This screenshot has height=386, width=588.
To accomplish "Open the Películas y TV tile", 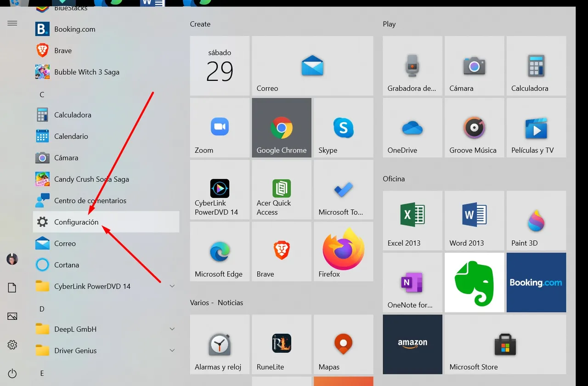I will coord(537,128).
